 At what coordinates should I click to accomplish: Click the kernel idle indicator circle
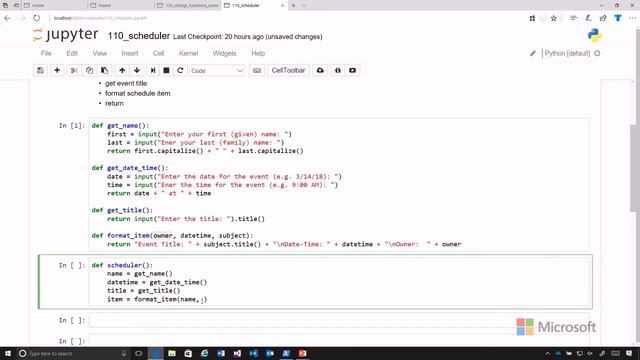coord(597,53)
